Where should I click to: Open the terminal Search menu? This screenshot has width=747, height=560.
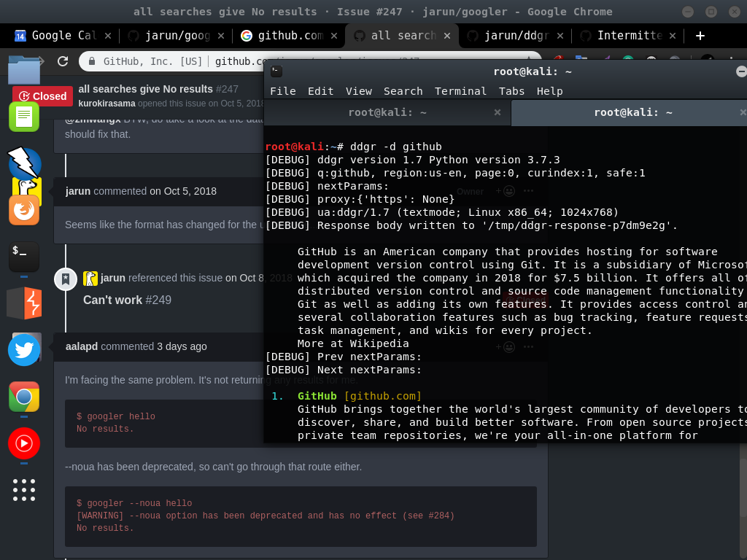click(403, 91)
